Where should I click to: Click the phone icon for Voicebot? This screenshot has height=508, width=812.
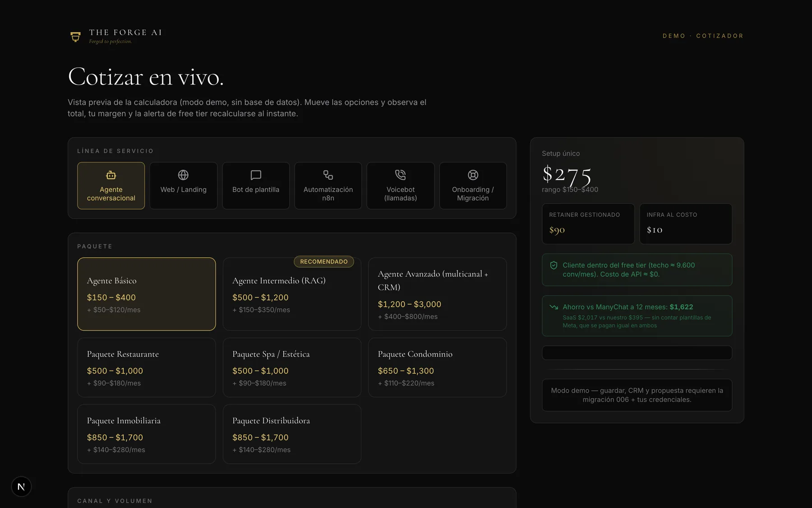[401, 175]
